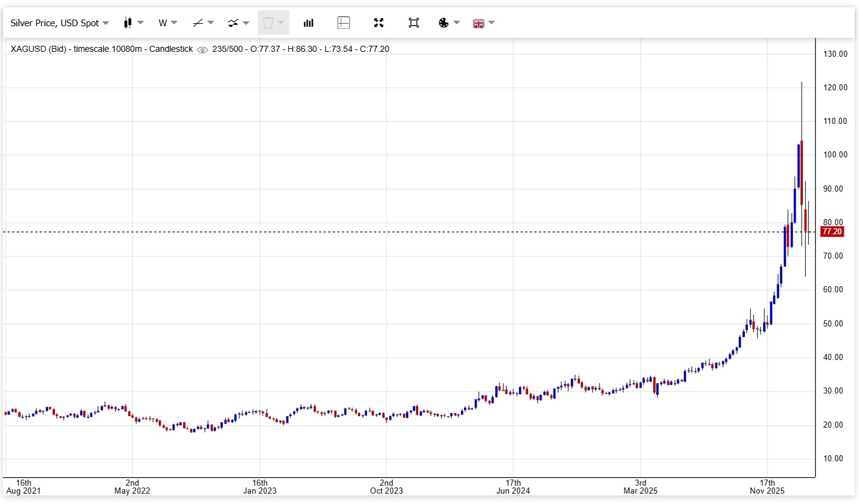Click the 100.00 price axis label
The height and width of the screenshot is (504, 859).
click(x=835, y=155)
